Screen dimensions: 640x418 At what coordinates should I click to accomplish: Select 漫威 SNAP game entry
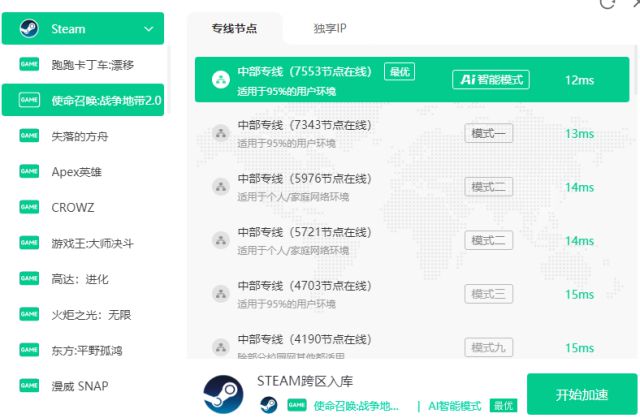(x=83, y=386)
